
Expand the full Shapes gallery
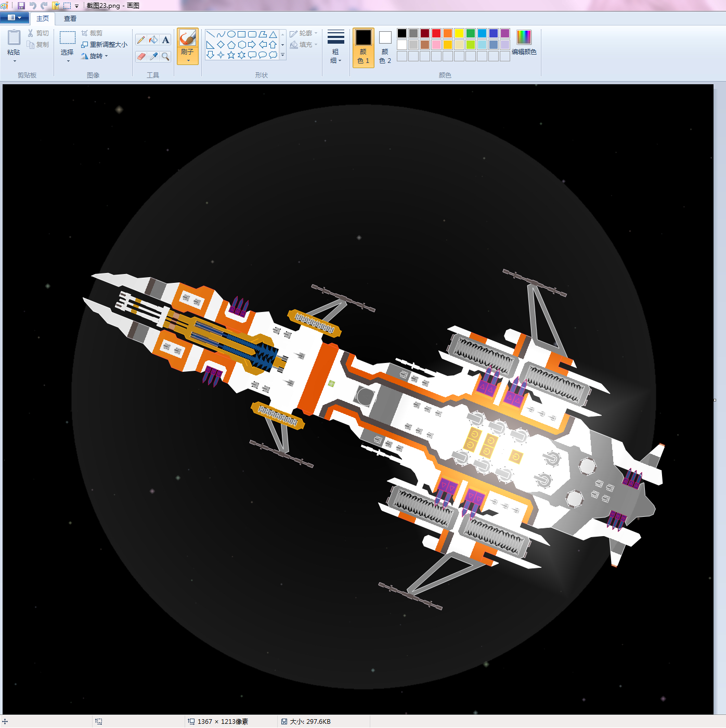click(283, 55)
